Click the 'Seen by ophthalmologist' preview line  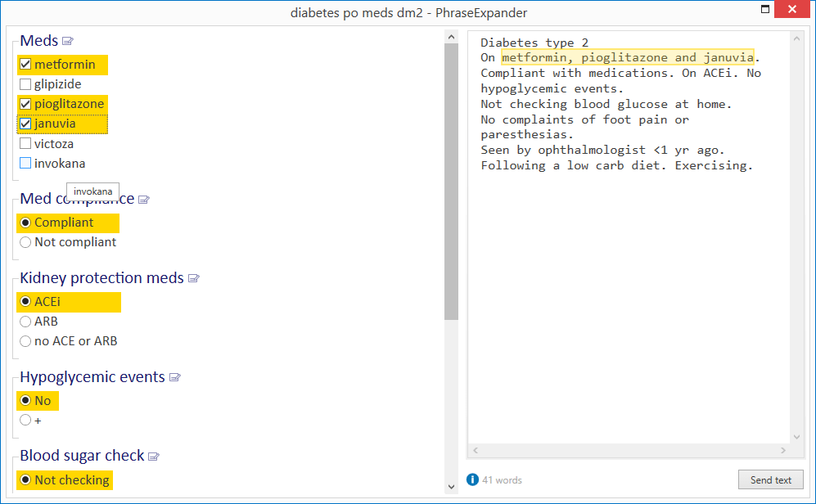click(602, 151)
